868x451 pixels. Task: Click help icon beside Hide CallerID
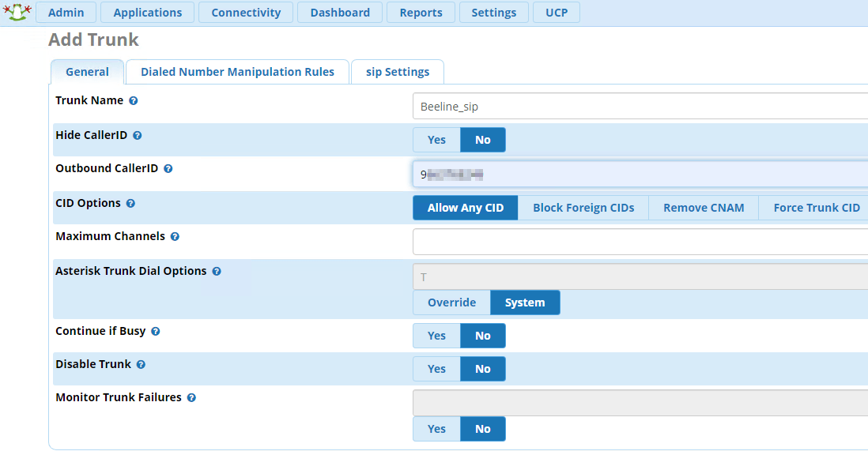click(138, 136)
